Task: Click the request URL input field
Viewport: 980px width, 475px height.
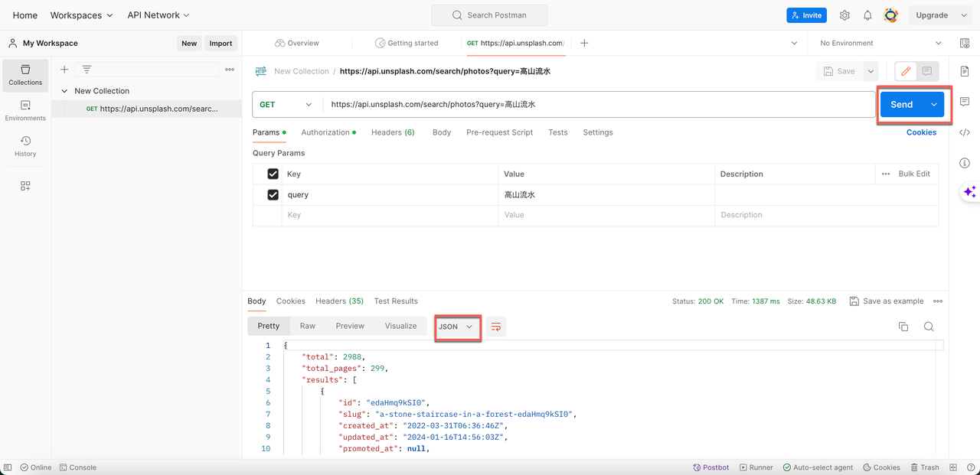Action: pos(599,105)
